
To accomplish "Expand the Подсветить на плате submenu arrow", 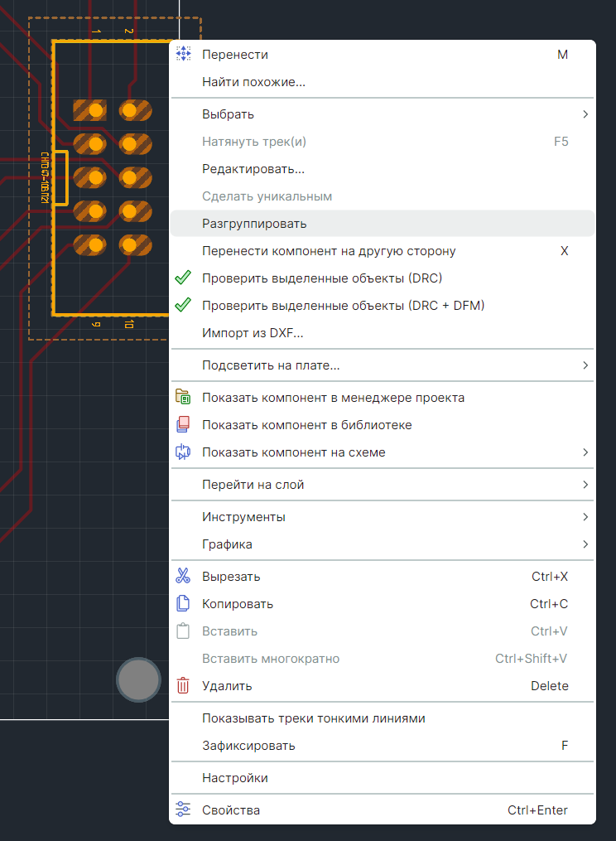I will pyautogui.click(x=585, y=365).
